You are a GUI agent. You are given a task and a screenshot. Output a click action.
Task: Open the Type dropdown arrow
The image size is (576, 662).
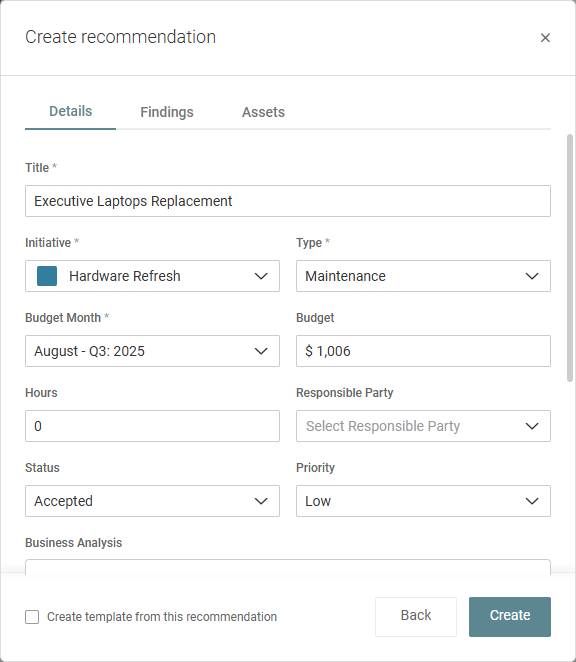[x=532, y=276]
